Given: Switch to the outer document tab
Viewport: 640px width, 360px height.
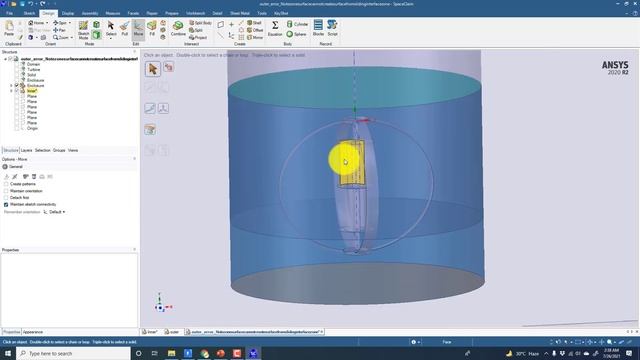Looking at the screenshot, I should point(172,332).
